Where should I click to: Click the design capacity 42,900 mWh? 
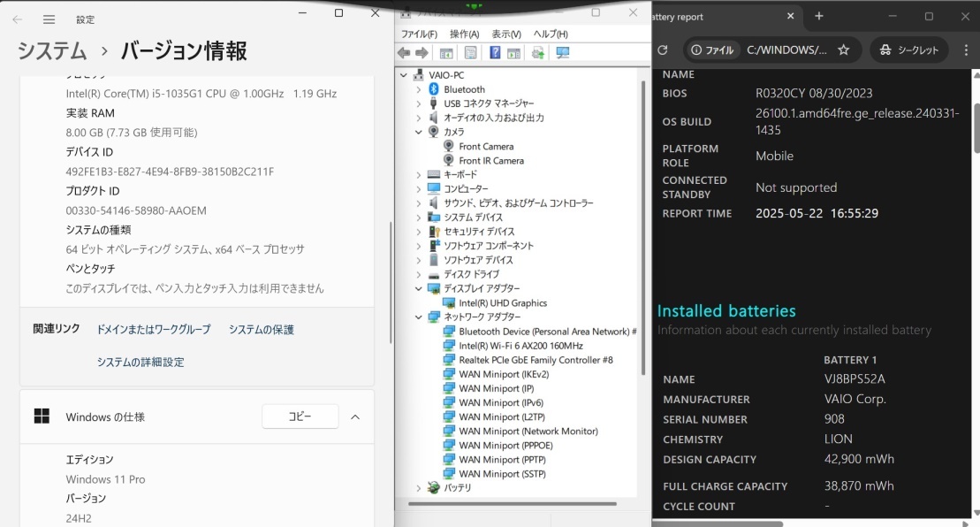(859, 460)
